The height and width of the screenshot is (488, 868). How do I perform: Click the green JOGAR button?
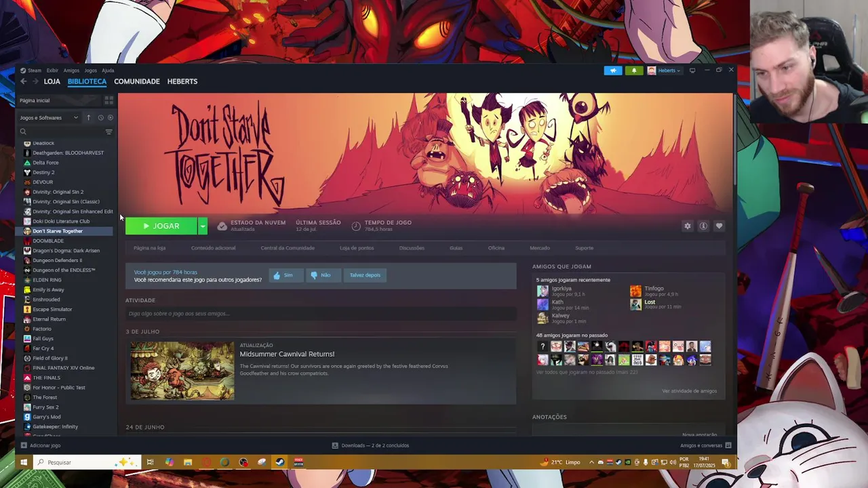(161, 226)
